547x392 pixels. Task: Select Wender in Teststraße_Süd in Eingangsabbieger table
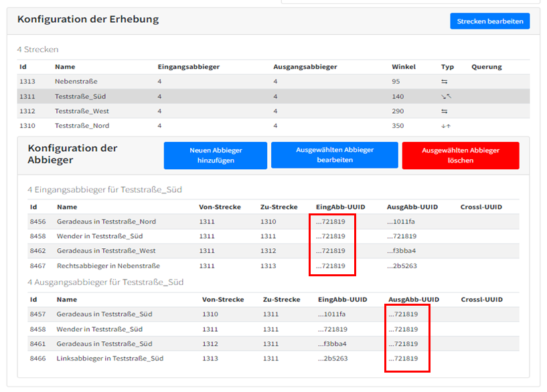click(x=273, y=236)
